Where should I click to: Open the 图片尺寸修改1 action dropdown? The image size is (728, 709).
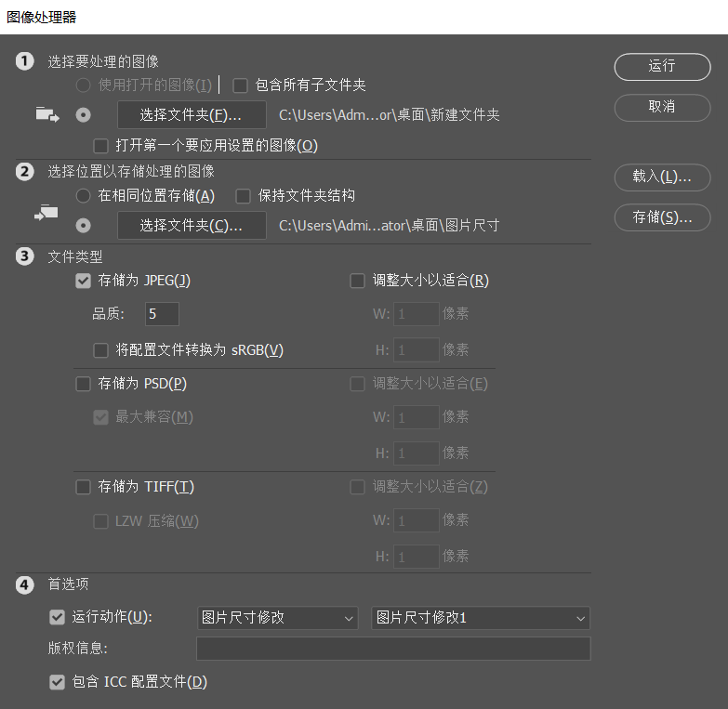(x=481, y=618)
